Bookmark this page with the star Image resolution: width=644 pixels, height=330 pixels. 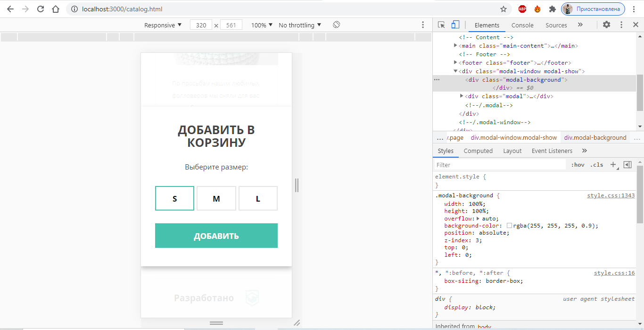pos(504,9)
